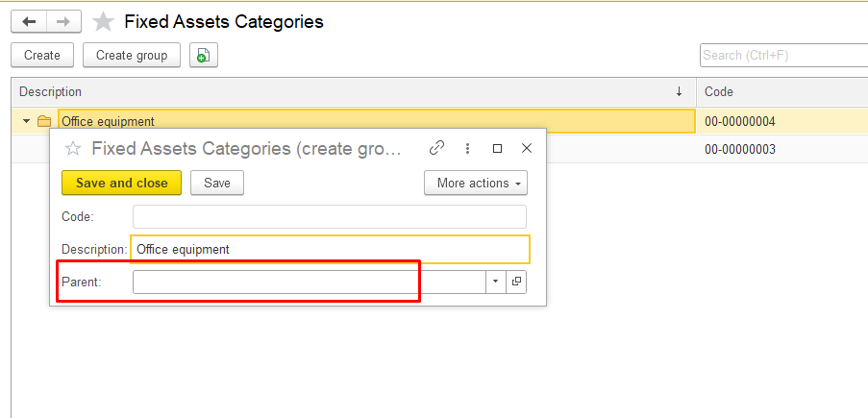This screenshot has height=418, width=868.
Task: Click the Create group button
Action: pos(132,55)
